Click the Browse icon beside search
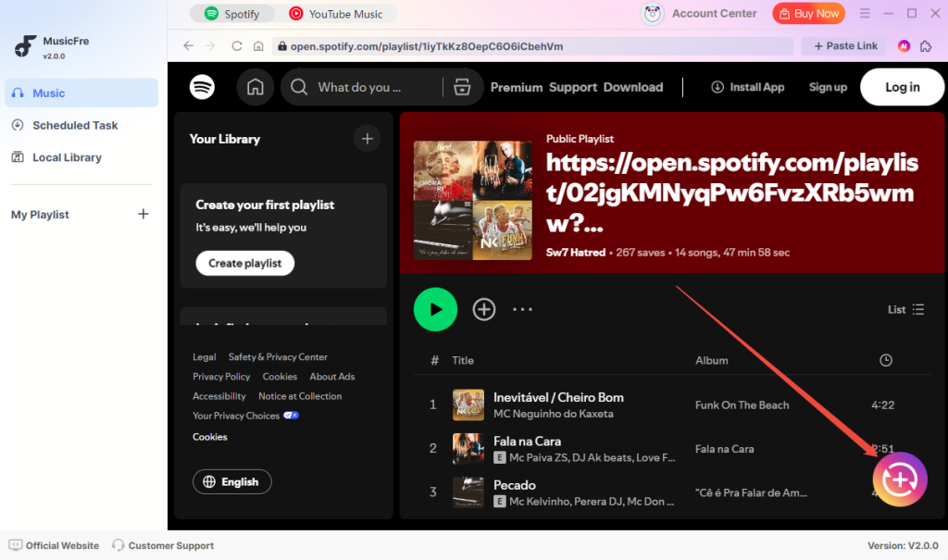 (x=462, y=87)
